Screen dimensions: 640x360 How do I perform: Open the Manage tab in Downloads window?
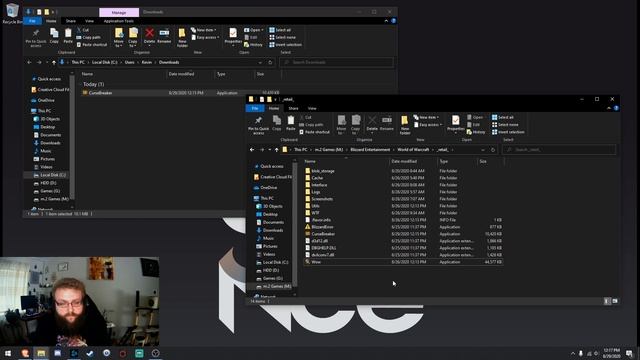click(119, 12)
